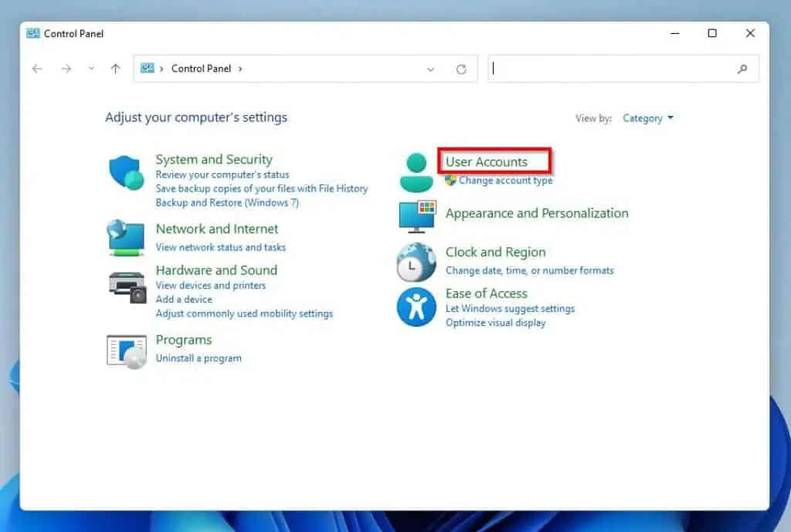Select the Network and Internet globe icon
Image resolution: width=791 pixels, height=532 pixels.
point(125,237)
